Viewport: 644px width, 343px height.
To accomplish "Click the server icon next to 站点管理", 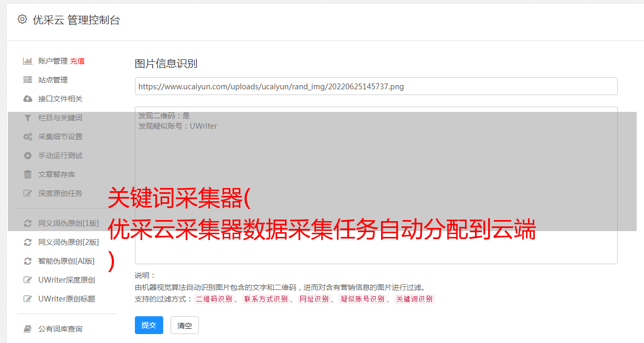I will (28, 80).
